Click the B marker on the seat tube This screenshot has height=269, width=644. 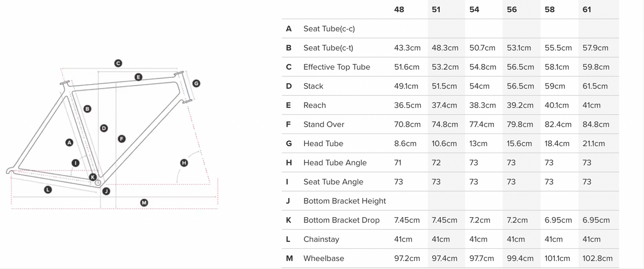pos(88,109)
